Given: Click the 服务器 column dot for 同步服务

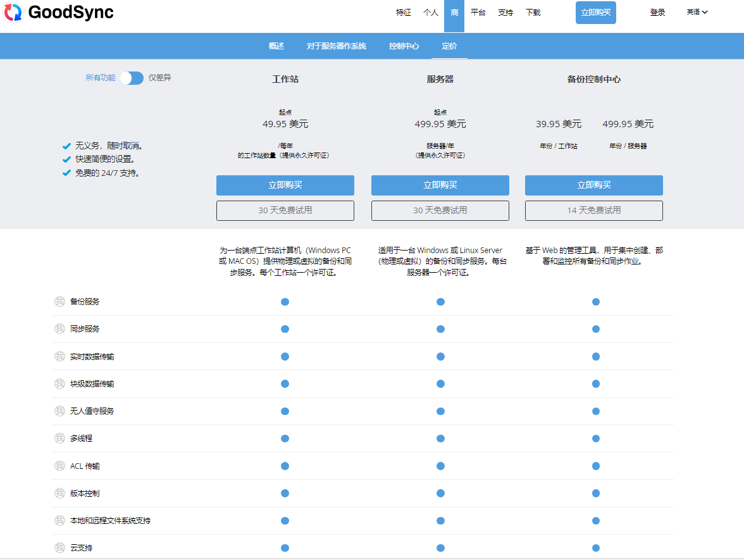Looking at the screenshot, I should point(440,329).
